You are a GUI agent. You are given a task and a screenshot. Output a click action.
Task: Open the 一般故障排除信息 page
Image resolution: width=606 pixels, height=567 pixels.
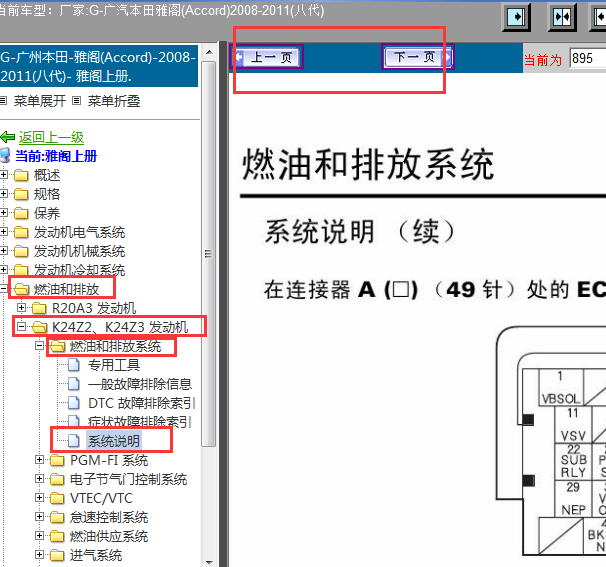pos(140,384)
